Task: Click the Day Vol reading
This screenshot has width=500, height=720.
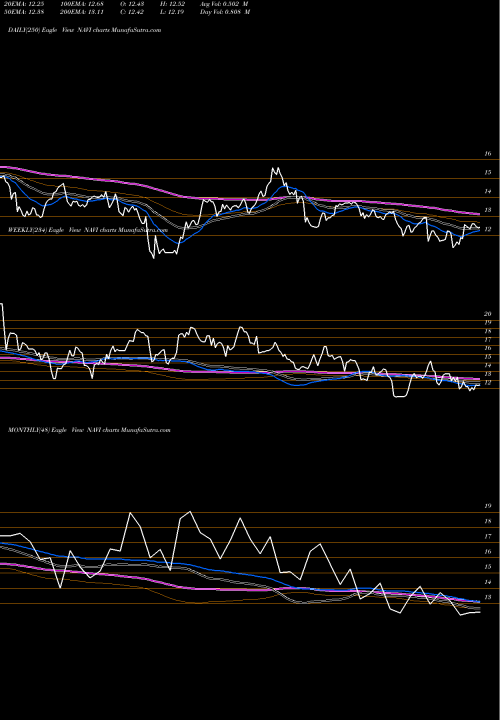Action: (225, 12)
